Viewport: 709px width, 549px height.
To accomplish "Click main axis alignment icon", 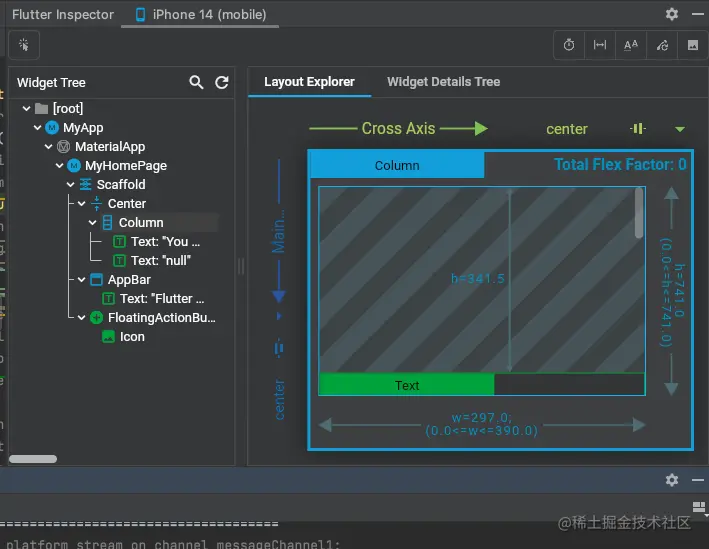I will (279, 348).
